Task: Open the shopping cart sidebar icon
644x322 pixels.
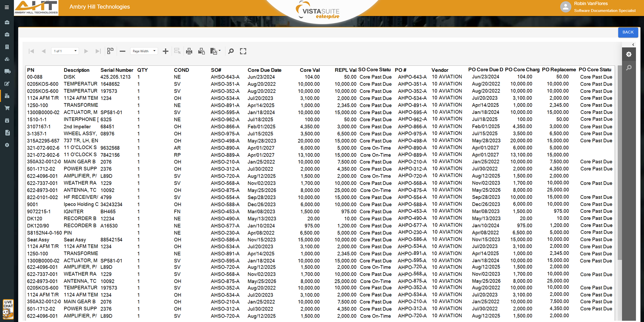Action: point(7,108)
